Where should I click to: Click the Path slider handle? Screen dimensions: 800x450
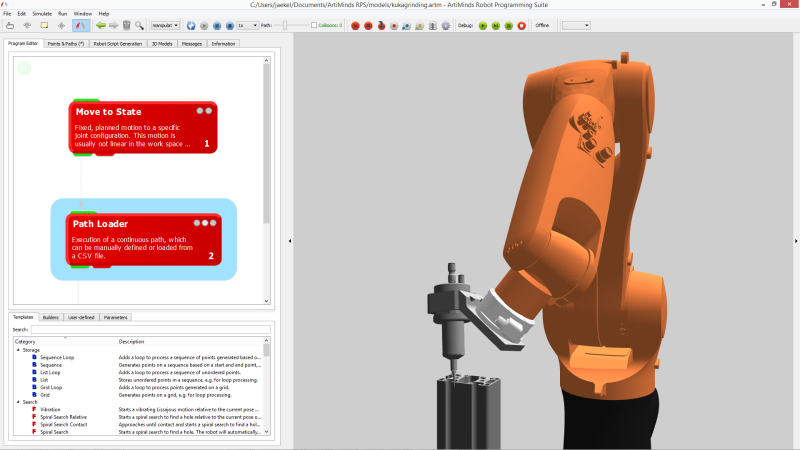pos(287,25)
